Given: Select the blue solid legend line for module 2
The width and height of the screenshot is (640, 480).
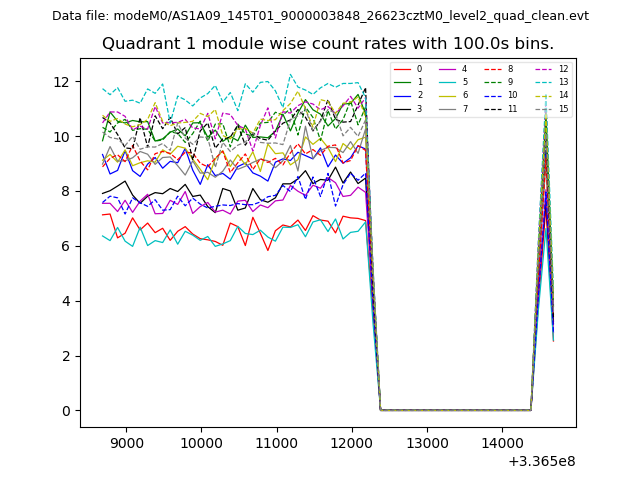Looking at the screenshot, I should 403,95.
